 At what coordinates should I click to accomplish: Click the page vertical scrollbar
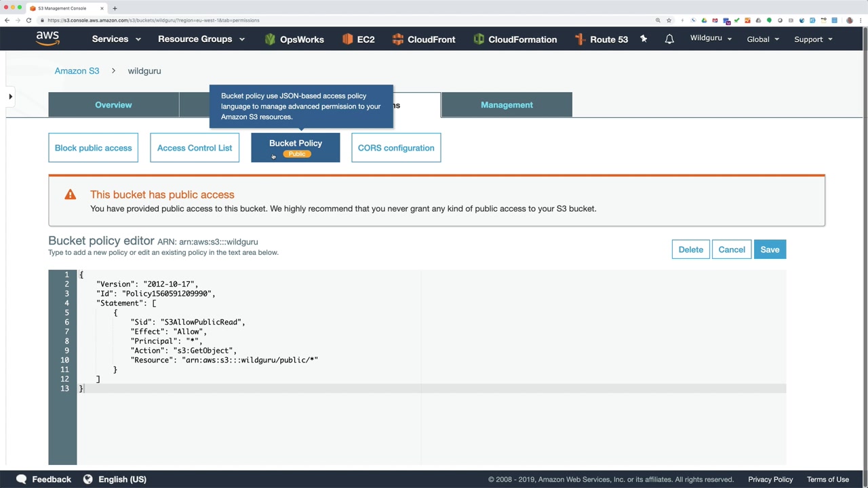(865, 258)
